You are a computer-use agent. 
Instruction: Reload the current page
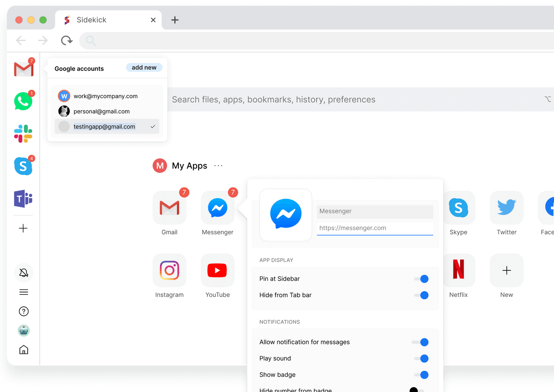point(67,41)
